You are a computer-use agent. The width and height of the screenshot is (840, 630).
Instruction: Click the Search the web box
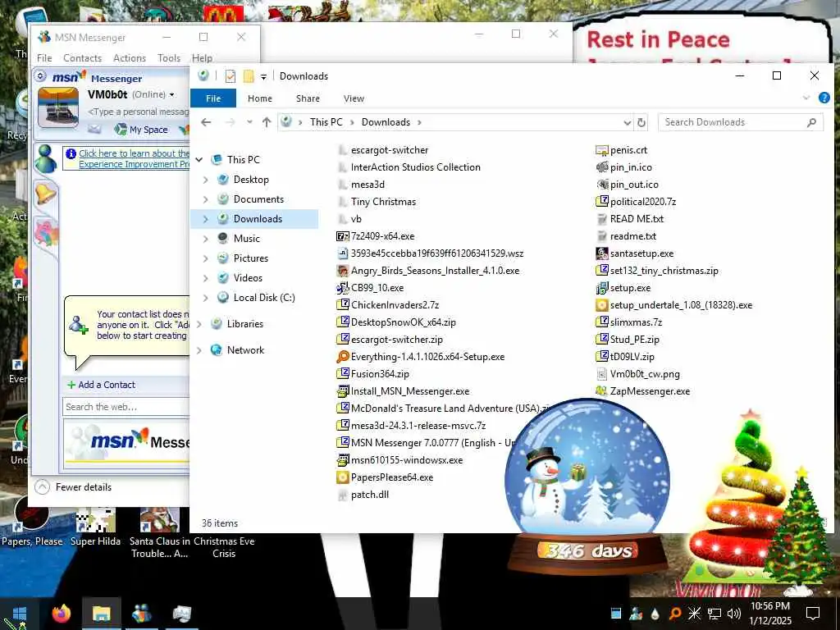tap(126, 407)
